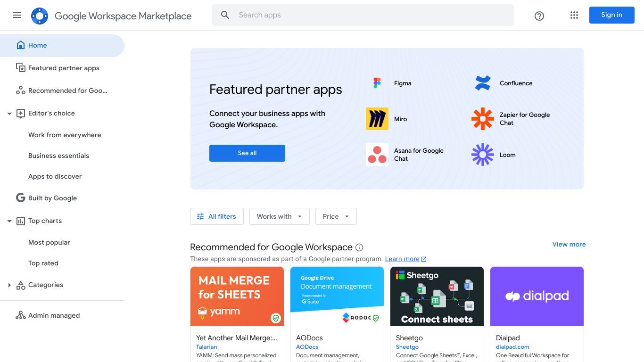Click the See all button
The width and height of the screenshot is (644, 362).
[247, 153]
